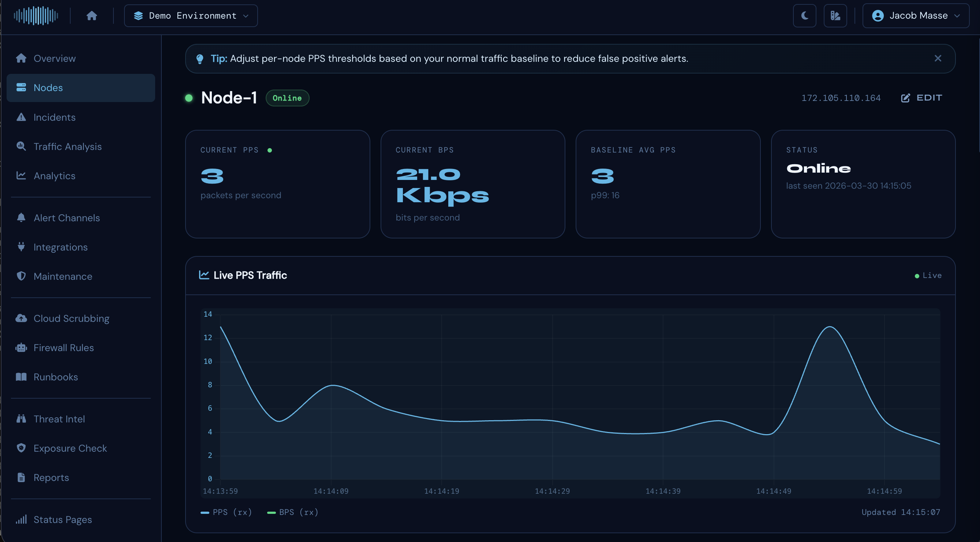Open the Demo Environment selector
The image size is (980, 542).
[191, 16]
